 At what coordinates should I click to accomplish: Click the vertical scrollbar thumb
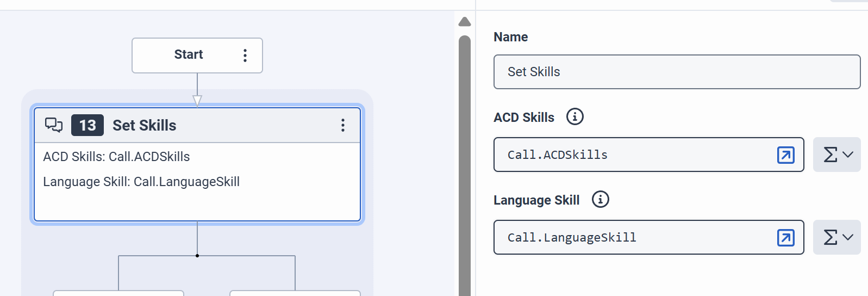click(465, 163)
